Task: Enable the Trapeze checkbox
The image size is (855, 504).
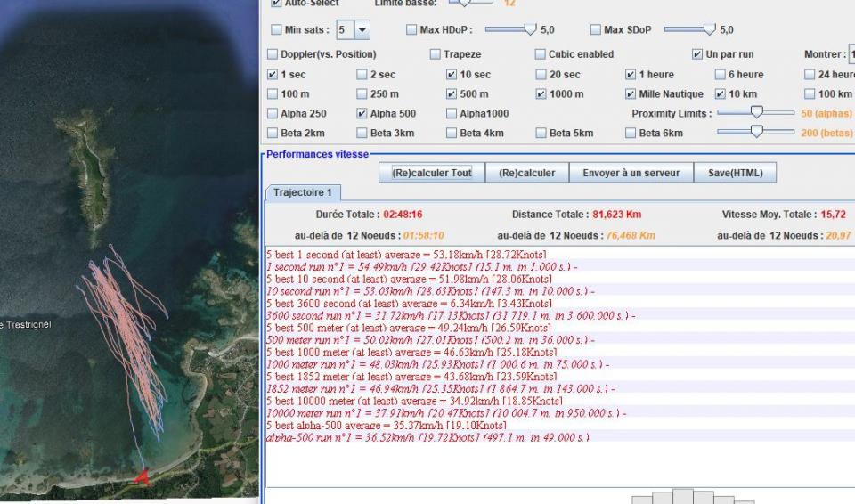Action: (436, 54)
